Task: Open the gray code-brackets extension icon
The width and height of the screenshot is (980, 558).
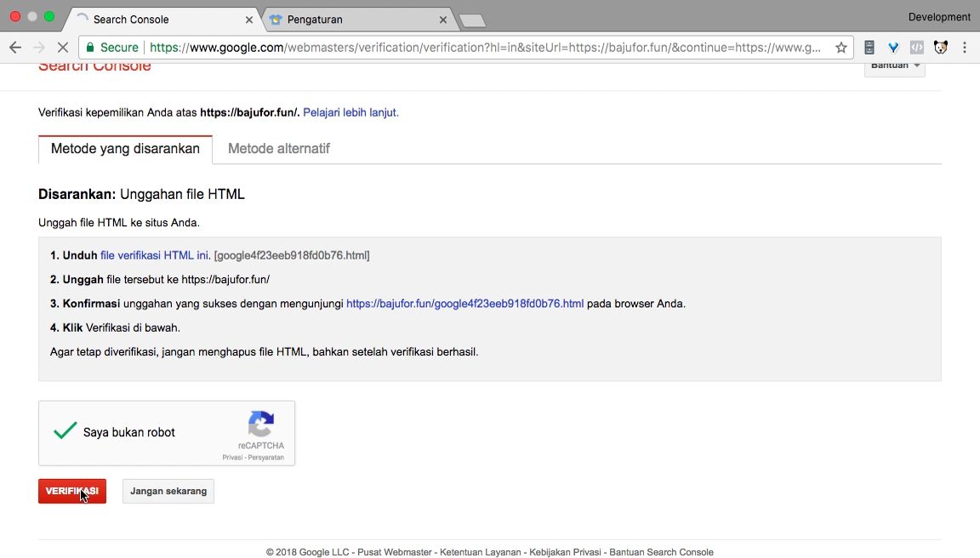Action: pos(917,48)
